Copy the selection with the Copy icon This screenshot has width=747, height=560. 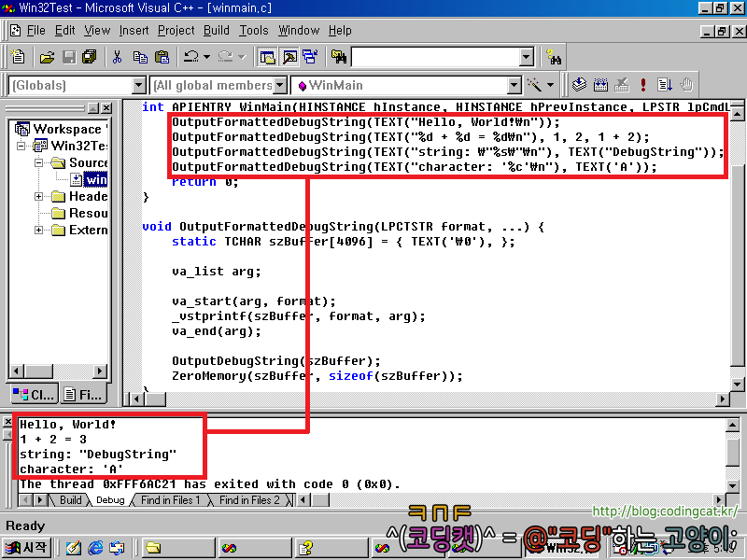tap(141, 56)
